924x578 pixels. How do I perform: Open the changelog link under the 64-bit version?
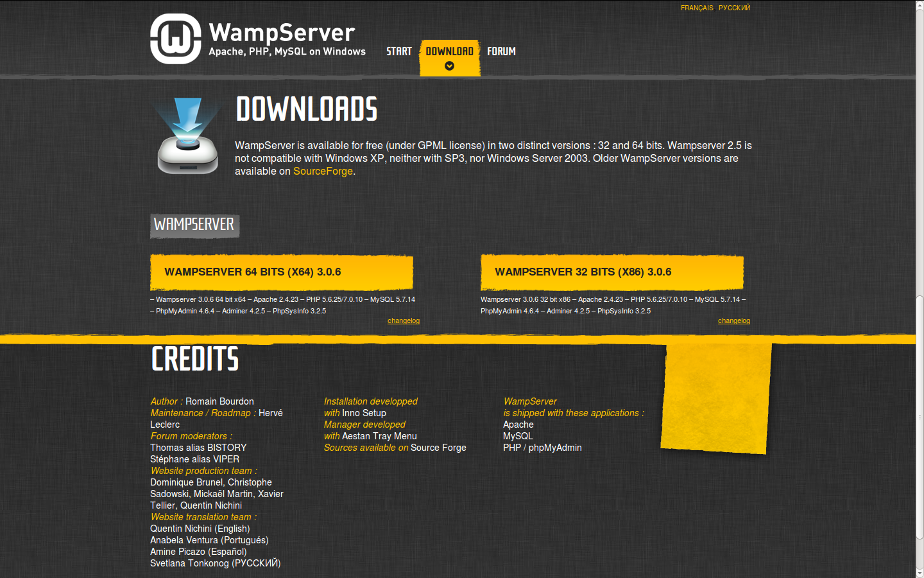pyautogui.click(x=404, y=320)
